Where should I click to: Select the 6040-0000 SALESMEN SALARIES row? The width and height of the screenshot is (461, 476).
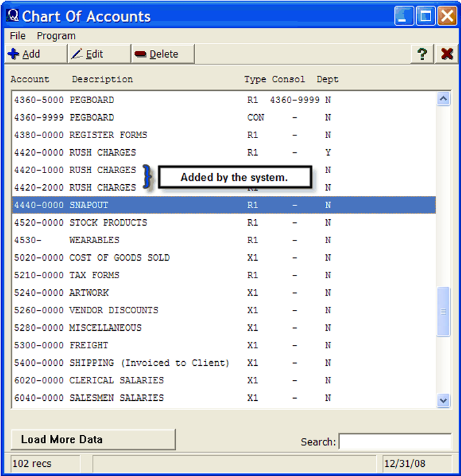coord(224,398)
